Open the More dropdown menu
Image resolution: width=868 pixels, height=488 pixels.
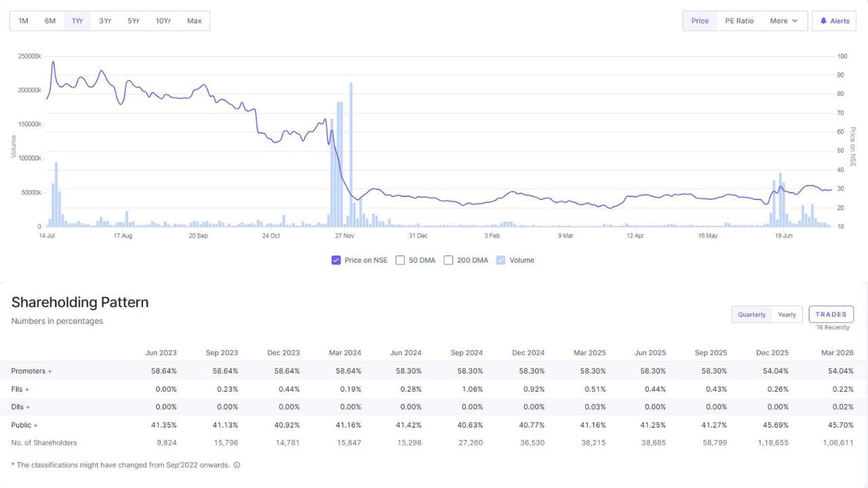tap(784, 21)
